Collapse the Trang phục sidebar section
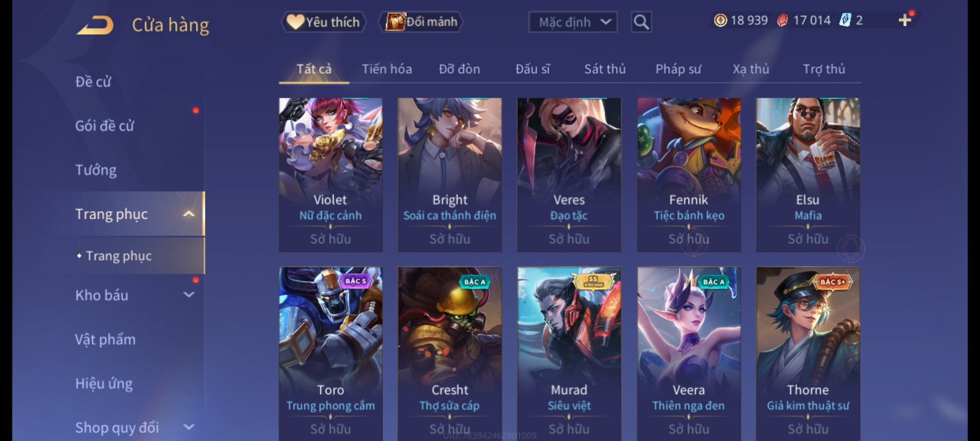Viewport: 980px width, 441px height. pyautogui.click(x=189, y=214)
